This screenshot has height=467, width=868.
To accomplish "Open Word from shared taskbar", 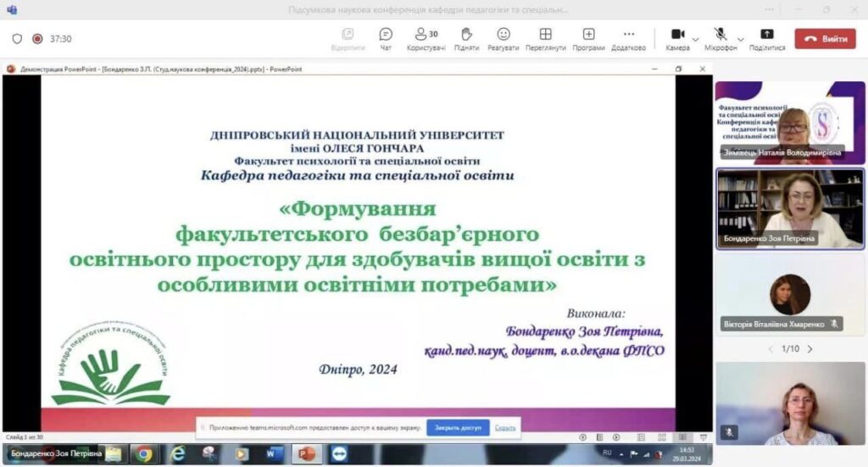I will click(273, 454).
